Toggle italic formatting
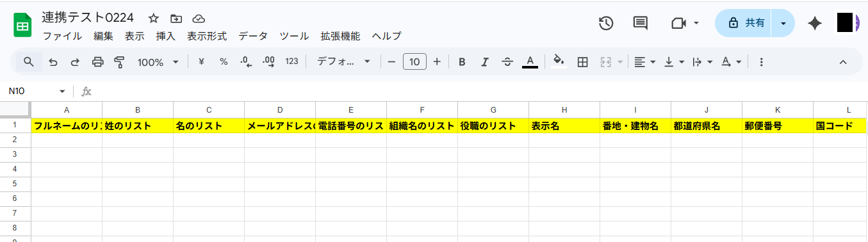 pos(485,61)
